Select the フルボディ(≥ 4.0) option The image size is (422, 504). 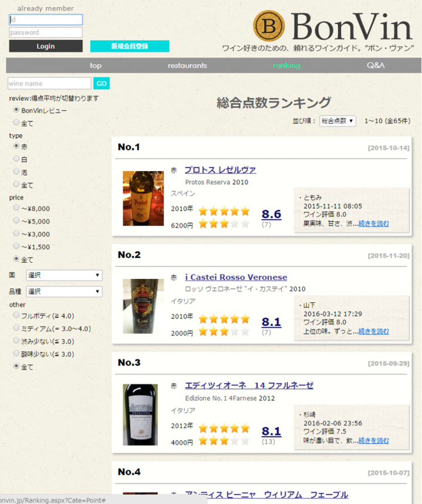16,315
